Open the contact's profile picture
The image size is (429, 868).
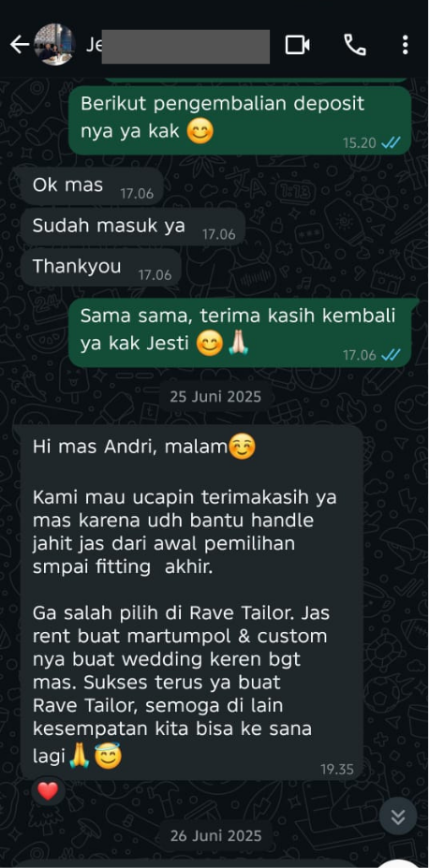pos(54,45)
